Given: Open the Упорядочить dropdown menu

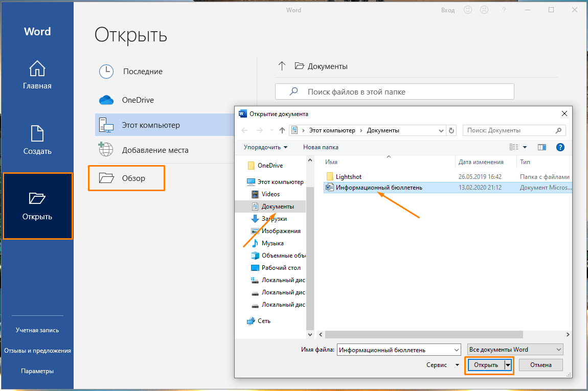Looking at the screenshot, I should [265, 147].
